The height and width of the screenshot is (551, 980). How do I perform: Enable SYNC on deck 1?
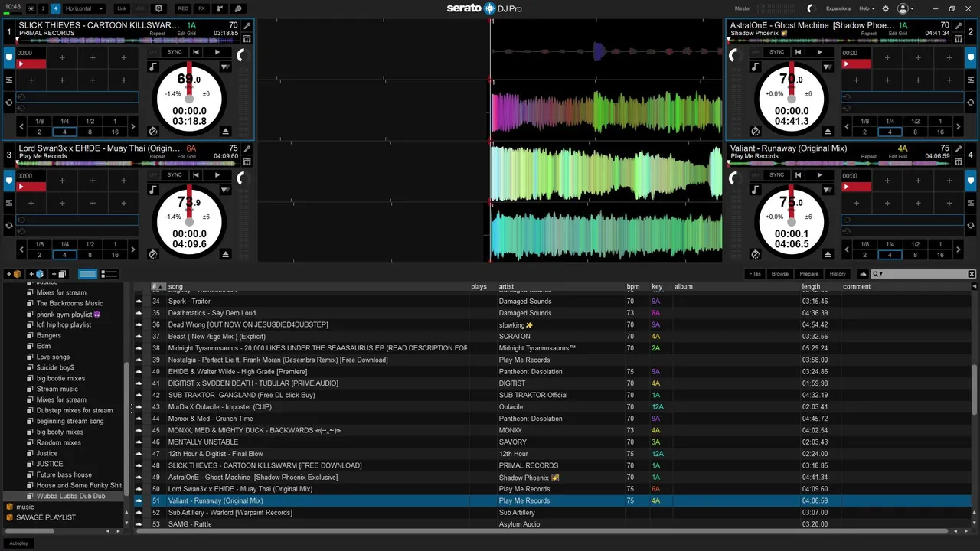(175, 52)
